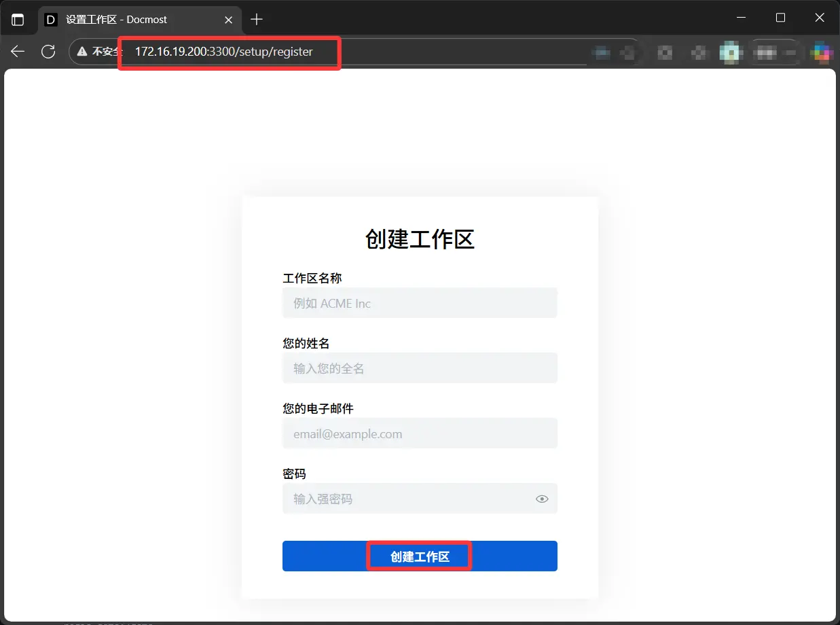Screen dimensions: 840x625
Task: Click the 不安全 site warning icon
Action: coord(83,52)
